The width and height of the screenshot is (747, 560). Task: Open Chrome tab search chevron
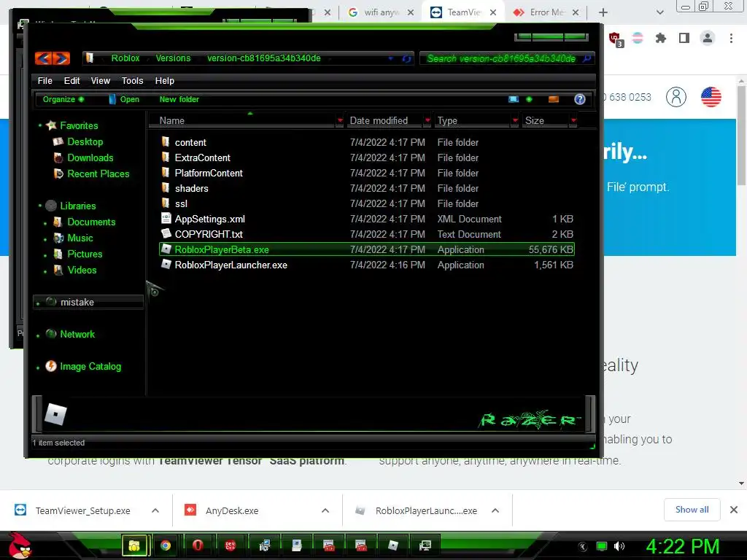pyautogui.click(x=659, y=12)
